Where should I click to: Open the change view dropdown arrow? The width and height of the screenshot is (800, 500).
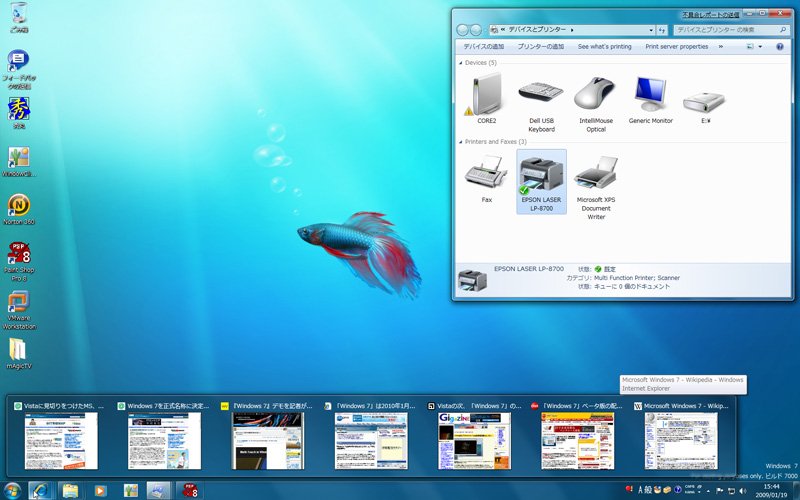[x=760, y=46]
